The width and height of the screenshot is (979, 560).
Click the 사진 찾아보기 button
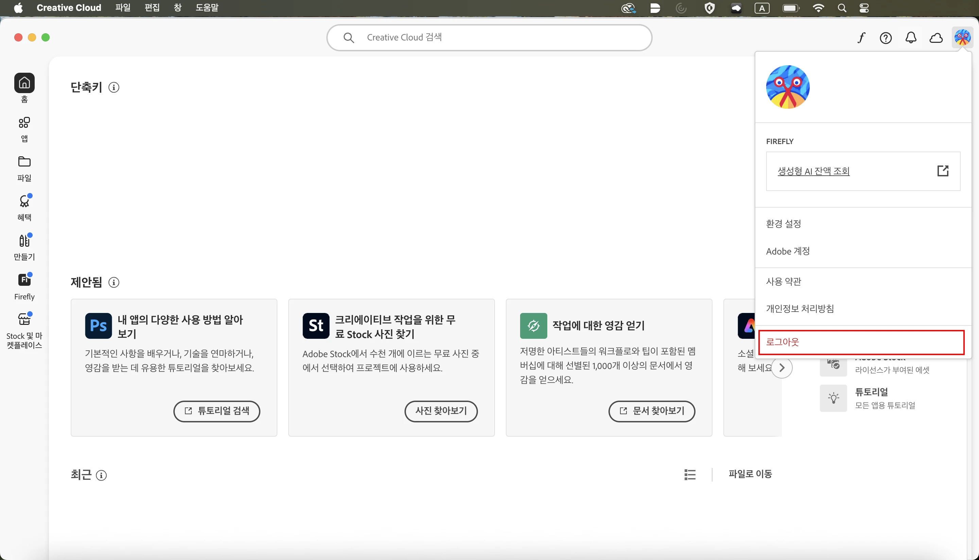pos(441,411)
